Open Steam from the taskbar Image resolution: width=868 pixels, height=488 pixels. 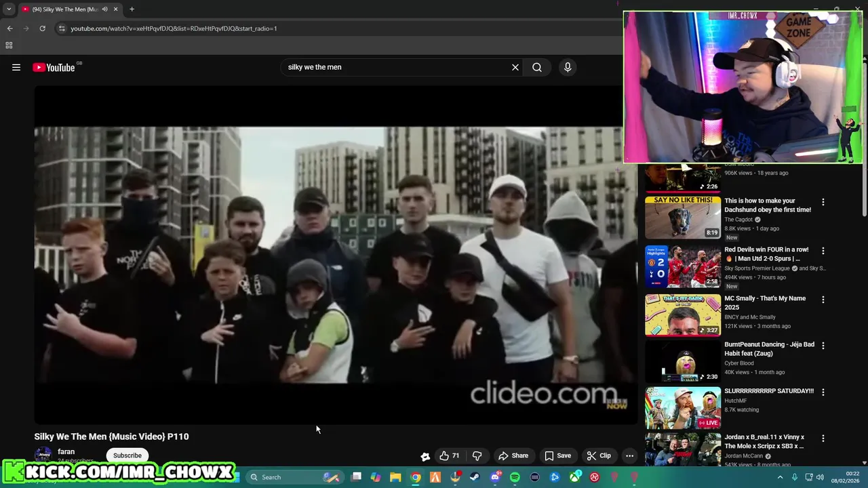pos(475,477)
